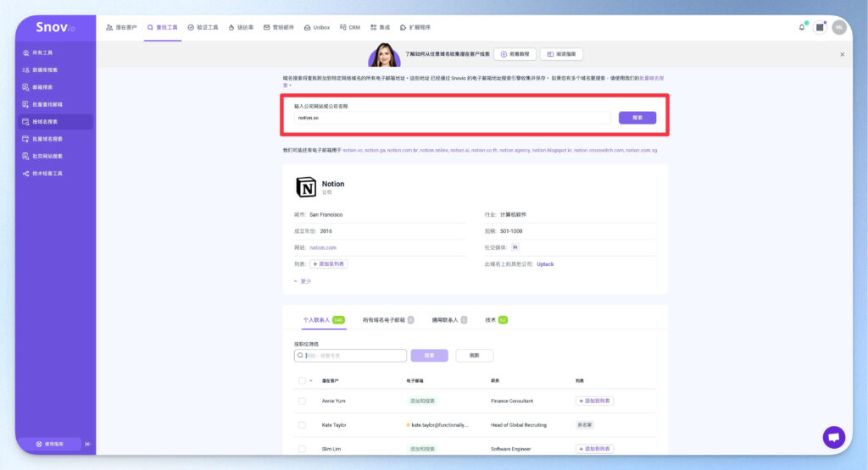
Task: Select 批量查找邮箱 in the left sidebar
Action: click(x=55, y=104)
